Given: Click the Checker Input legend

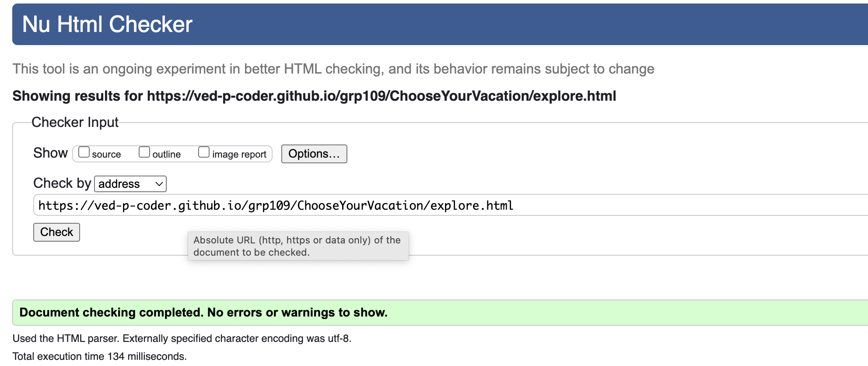Looking at the screenshot, I should (x=75, y=122).
